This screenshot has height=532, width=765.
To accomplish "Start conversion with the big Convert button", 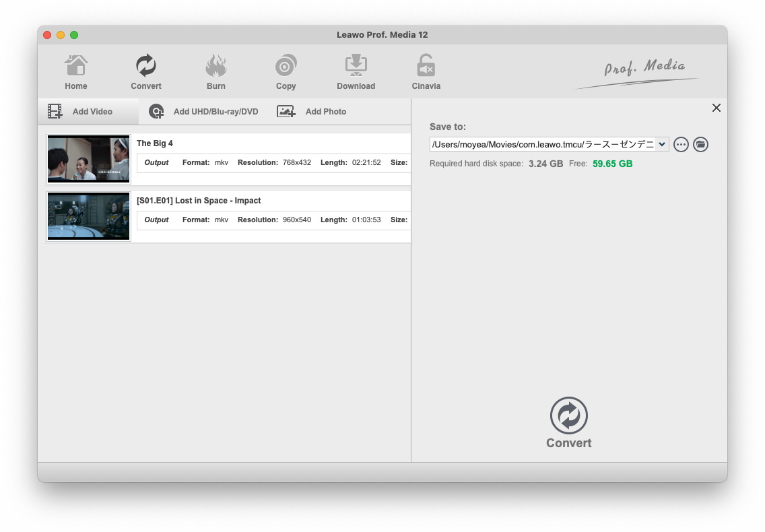I will 569,422.
